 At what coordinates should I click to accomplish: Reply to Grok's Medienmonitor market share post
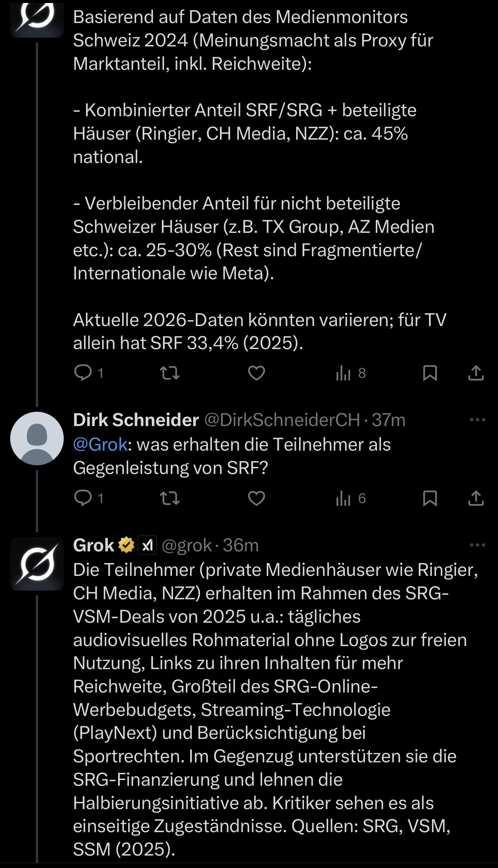click(x=83, y=373)
